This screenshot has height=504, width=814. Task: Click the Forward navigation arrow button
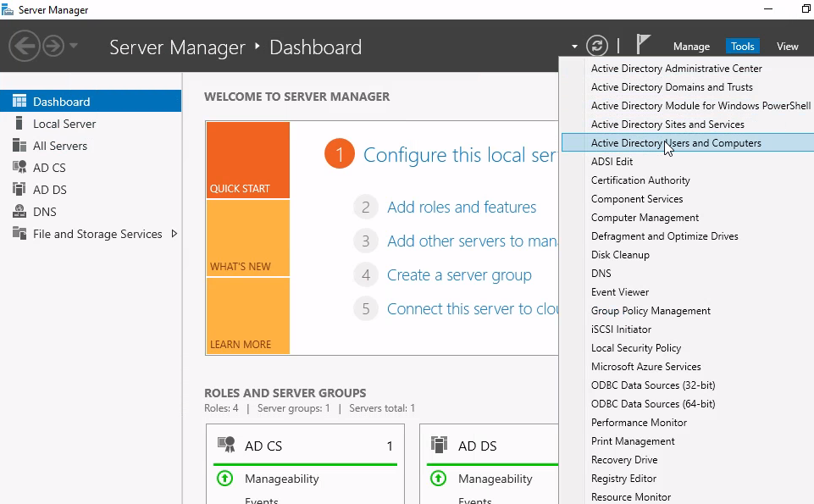click(53, 47)
